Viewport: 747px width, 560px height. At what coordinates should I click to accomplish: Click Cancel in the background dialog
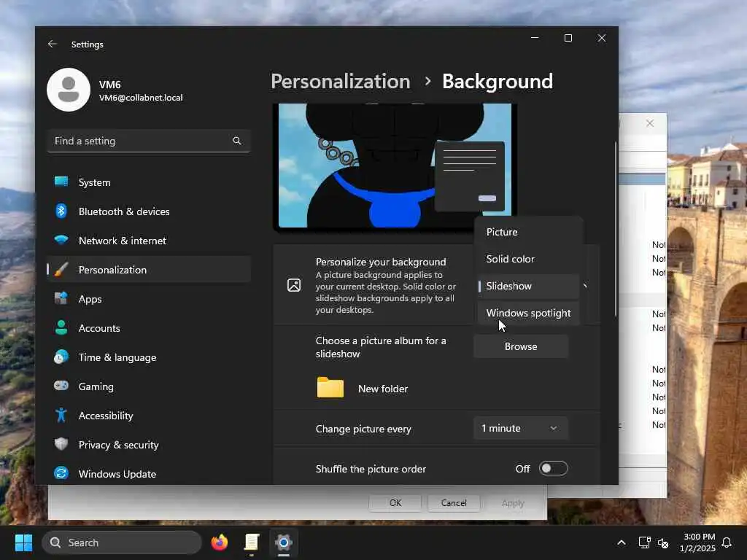[x=454, y=503]
